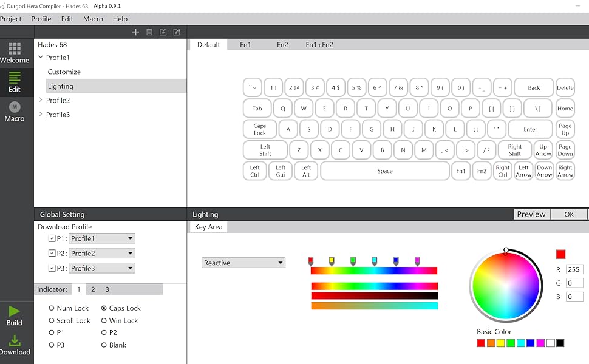
Task: Add a new profile with plus icon
Action: [x=135, y=32]
